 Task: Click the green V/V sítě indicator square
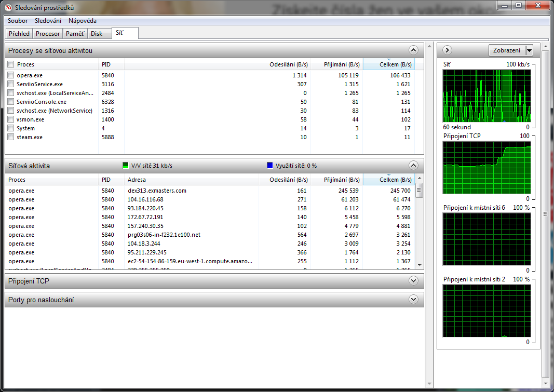[x=125, y=166]
